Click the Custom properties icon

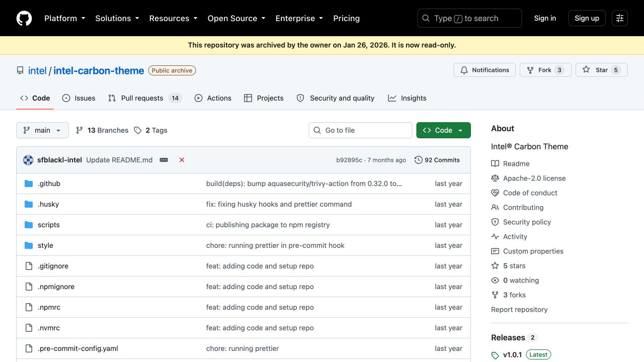pyautogui.click(x=495, y=251)
